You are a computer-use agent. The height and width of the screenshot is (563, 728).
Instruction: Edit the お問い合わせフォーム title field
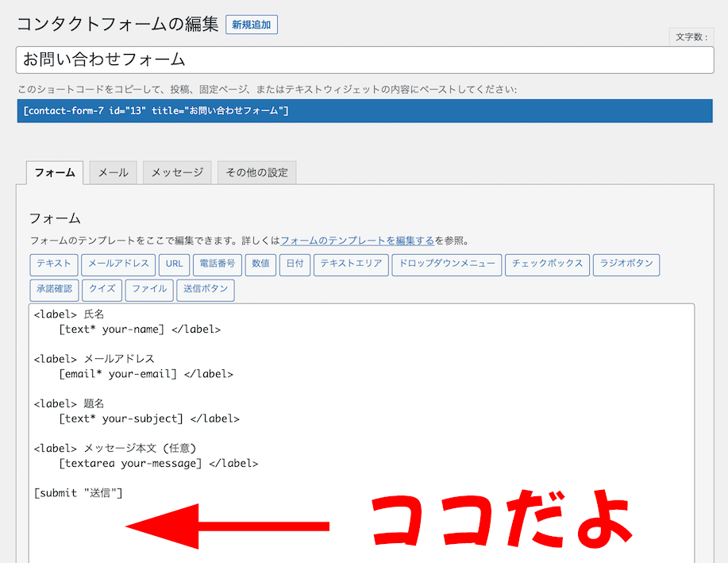tap(364, 60)
